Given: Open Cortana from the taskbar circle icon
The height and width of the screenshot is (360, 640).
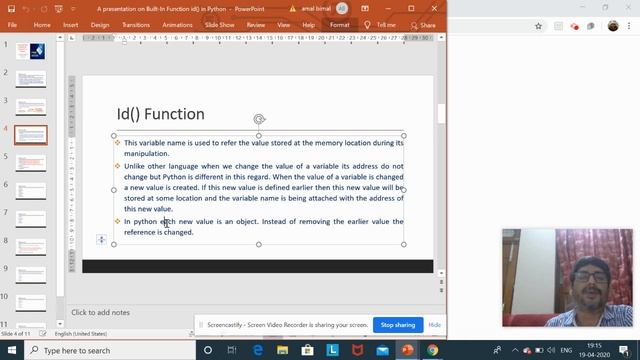Looking at the screenshot, I should 208,350.
